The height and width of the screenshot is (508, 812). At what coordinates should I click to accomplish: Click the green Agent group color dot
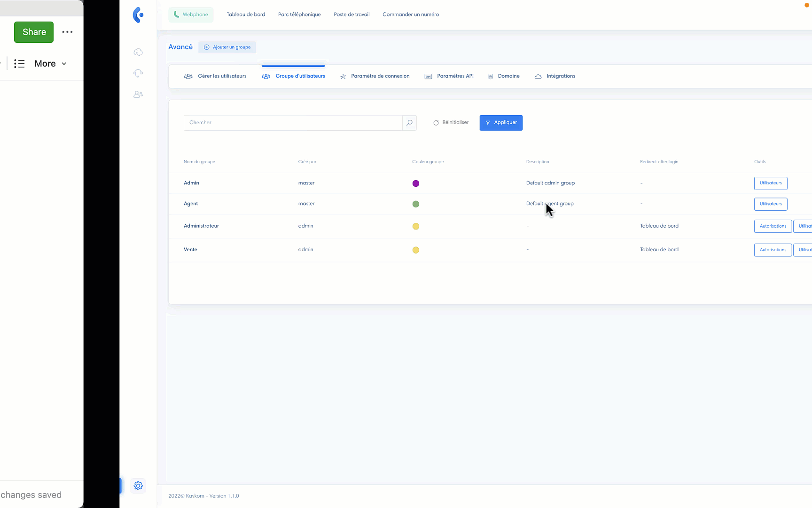pyautogui.click(x=416, y=204)
